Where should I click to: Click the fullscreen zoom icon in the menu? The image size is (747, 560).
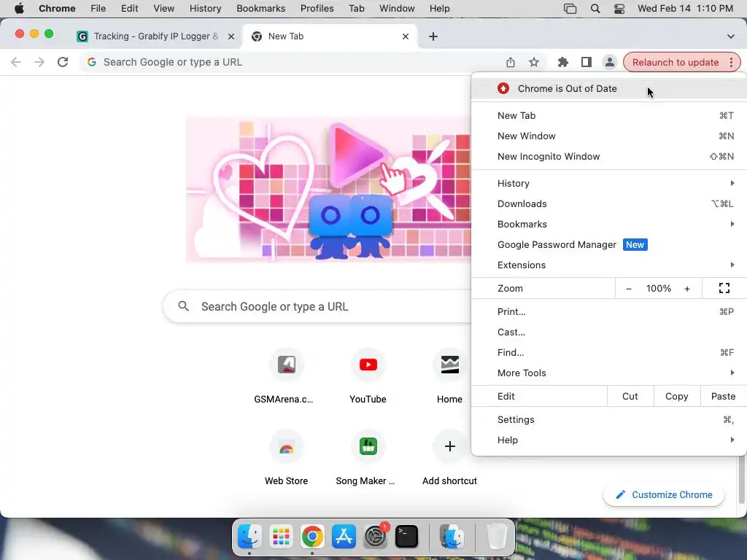point(724,288)
